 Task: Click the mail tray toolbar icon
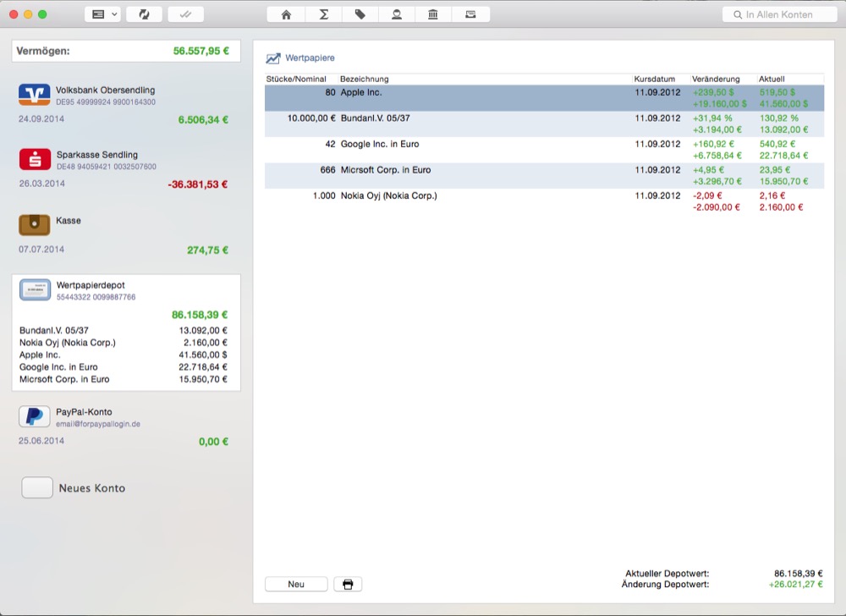[470, 14]
